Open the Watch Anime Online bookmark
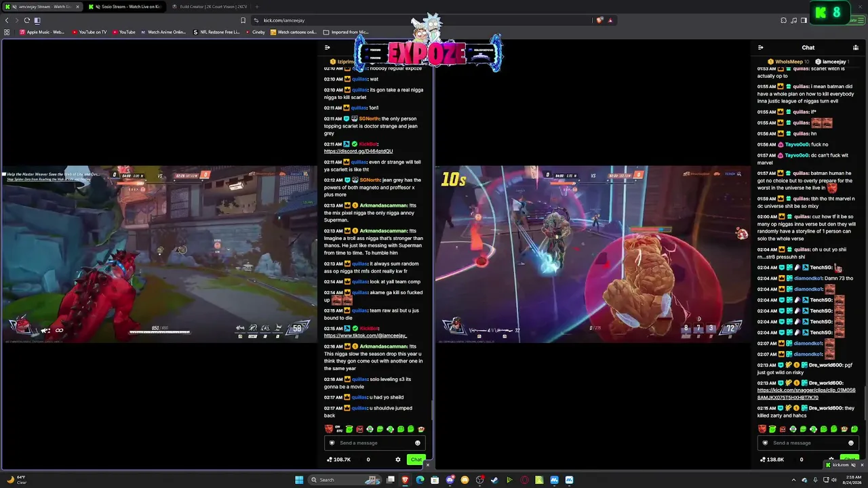 coord(163,32)
